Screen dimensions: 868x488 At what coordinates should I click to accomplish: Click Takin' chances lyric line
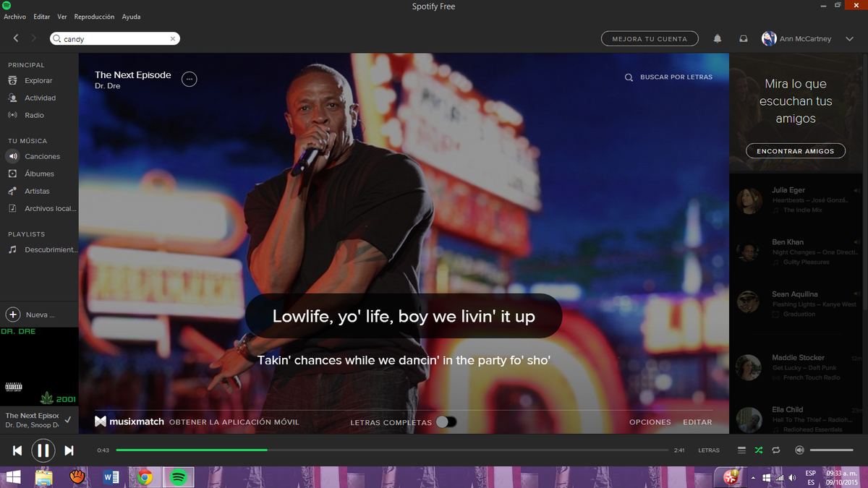click(x=404, y=360)
